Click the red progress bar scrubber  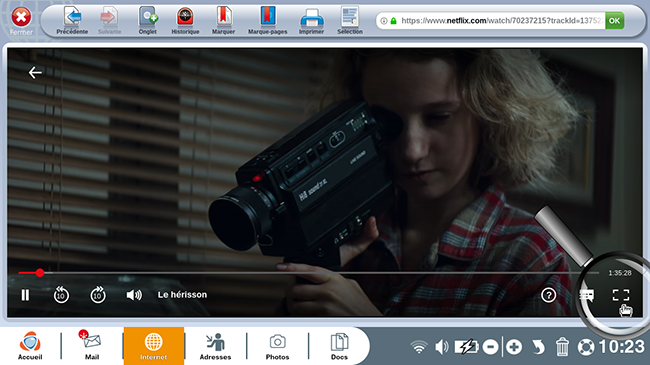click(40, 273)
